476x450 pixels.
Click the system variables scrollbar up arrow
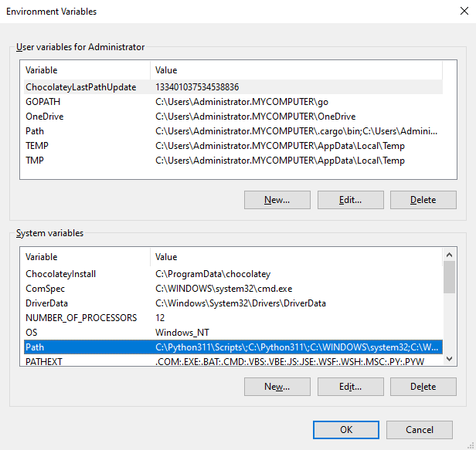click(449, 255)
